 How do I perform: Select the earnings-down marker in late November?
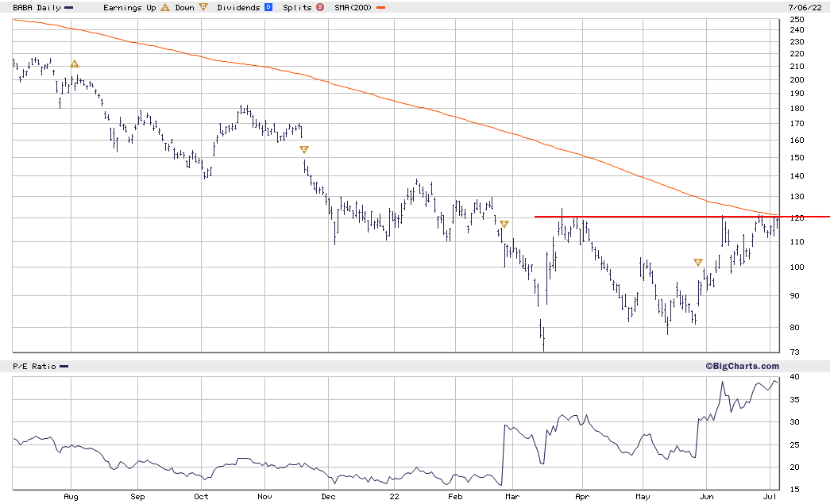pos(304,150)
